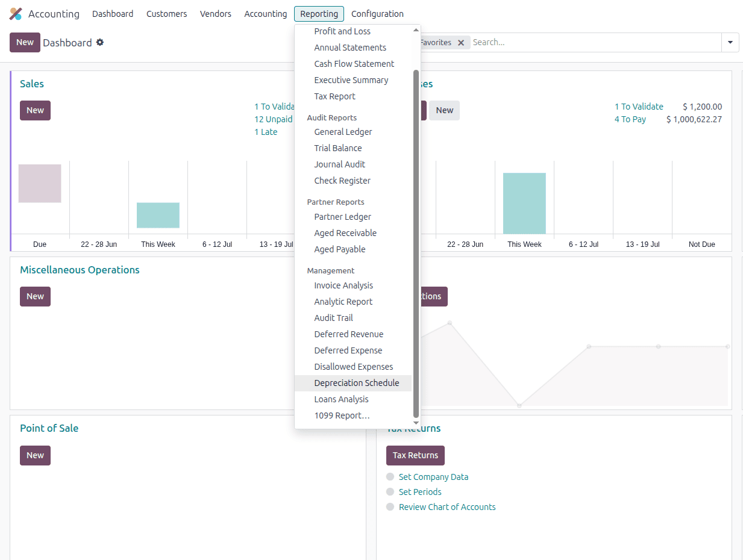Screen dimensions: 743x560
Task: Click inside the Search field
Action: click(542, 42)
